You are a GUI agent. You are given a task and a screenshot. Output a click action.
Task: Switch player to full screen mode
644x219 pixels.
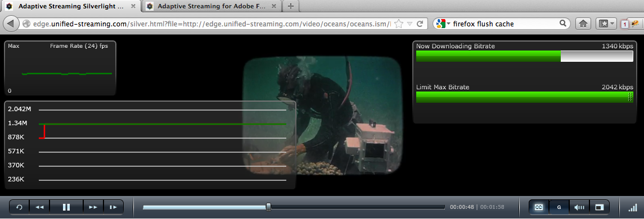tap(599, 208)
